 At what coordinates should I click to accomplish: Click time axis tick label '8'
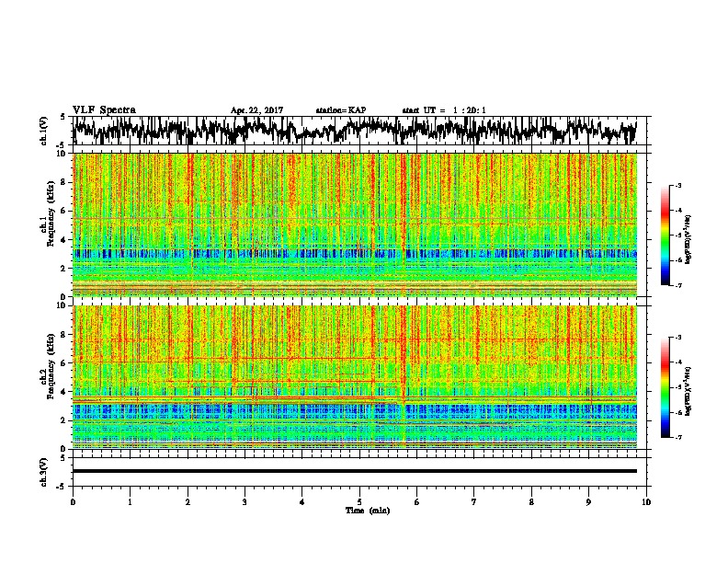tap(531, 502)
